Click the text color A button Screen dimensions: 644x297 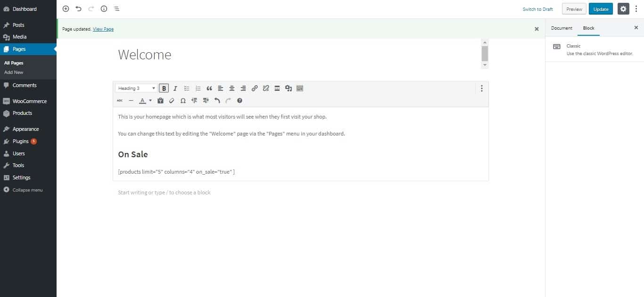pyautogui.click(x=142, y=100)
